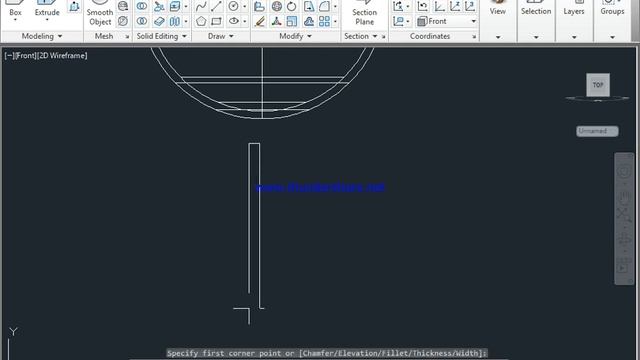Click the 3-point UCS icon
The width and height of the screenshot is (640, 360).
coord(470,6)
